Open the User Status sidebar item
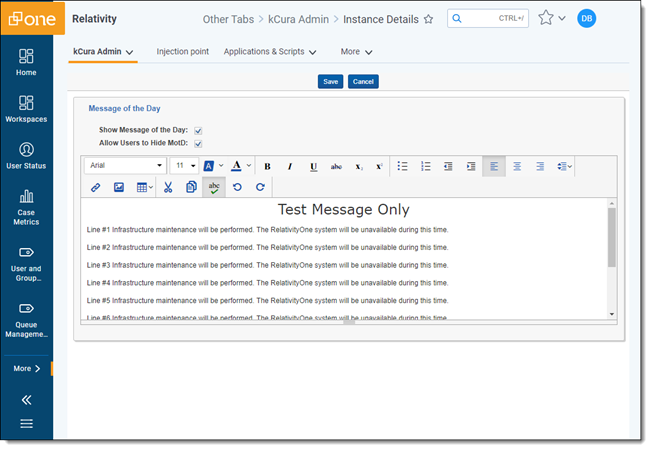 tap(26, 155)
